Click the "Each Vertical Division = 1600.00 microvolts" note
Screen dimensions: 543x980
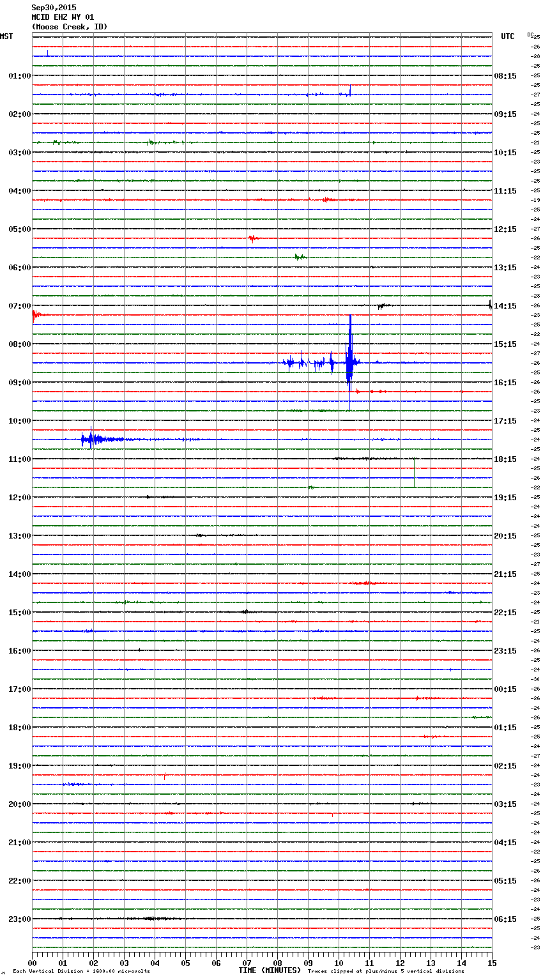81,972
